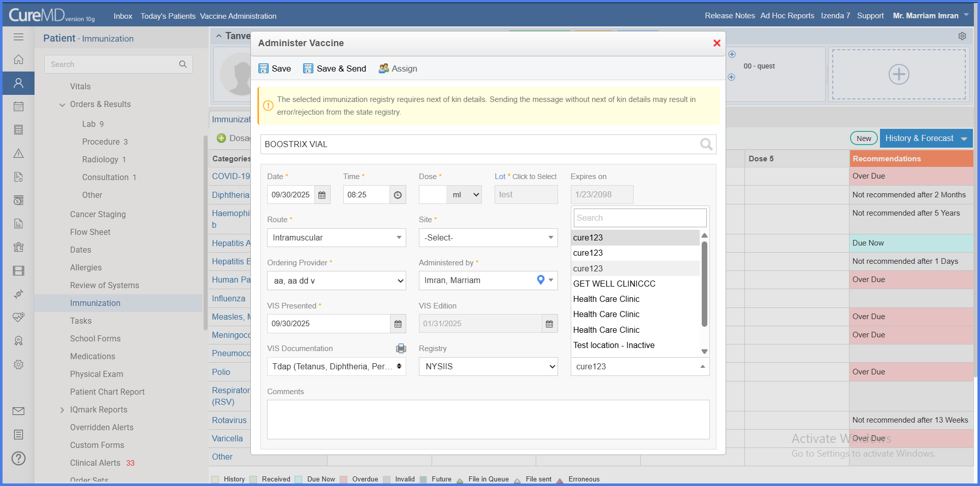Click the Comments text area
This screenshot has width=980, height=486.
tap(488, 420)
